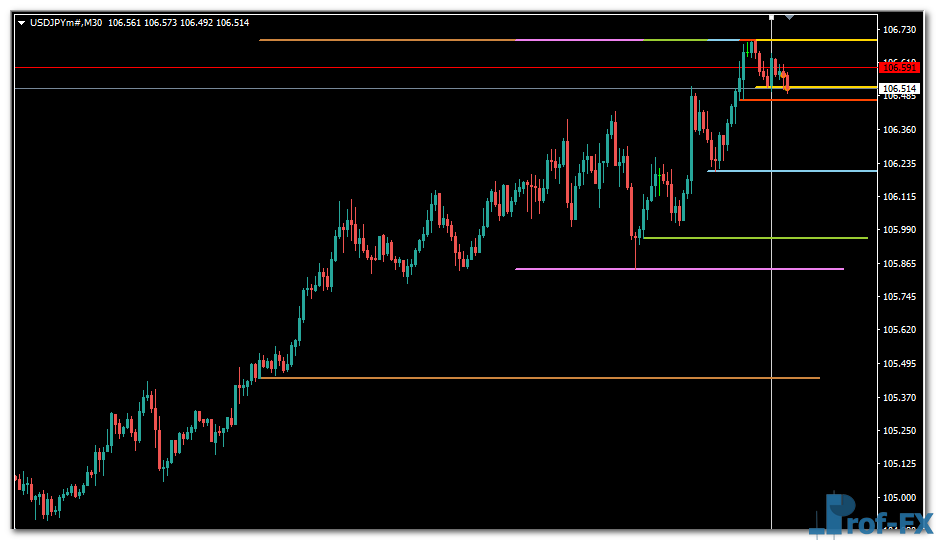
Task: Click the OHLC values in chart header
Action: (178, 22)
